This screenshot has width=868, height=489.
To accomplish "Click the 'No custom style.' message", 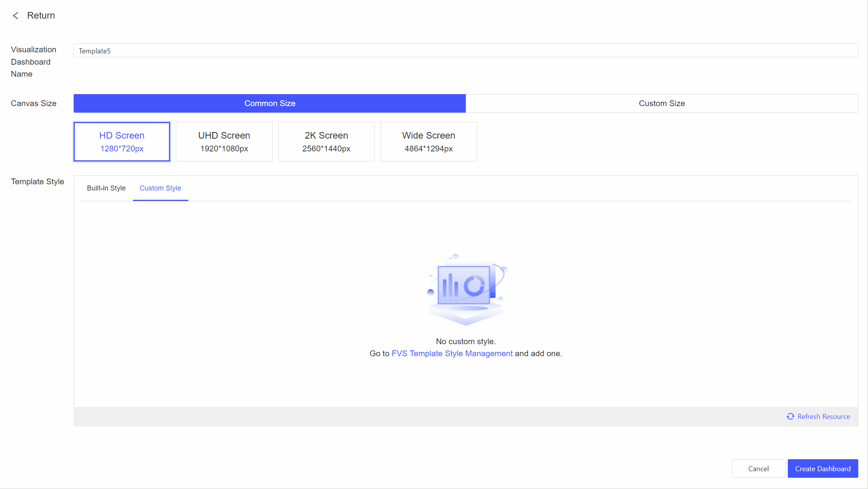I will tap(466, 341).
